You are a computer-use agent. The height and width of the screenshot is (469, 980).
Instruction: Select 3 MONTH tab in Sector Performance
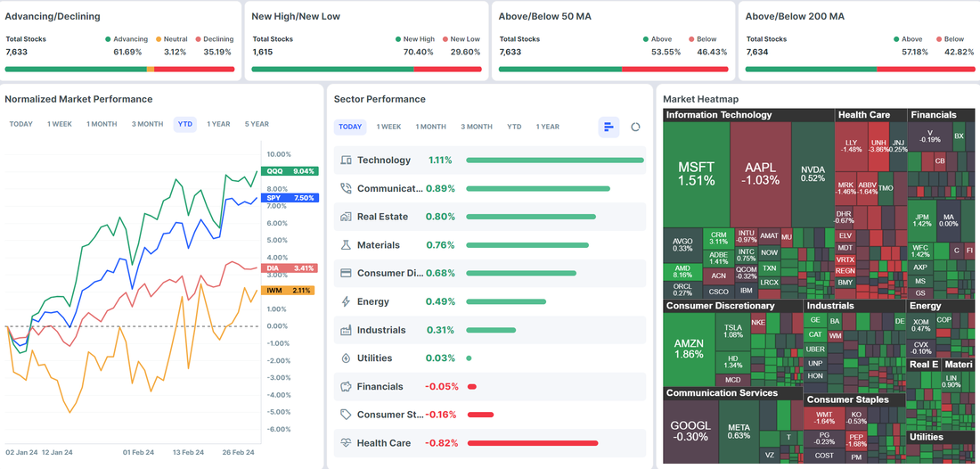point(477,127)
